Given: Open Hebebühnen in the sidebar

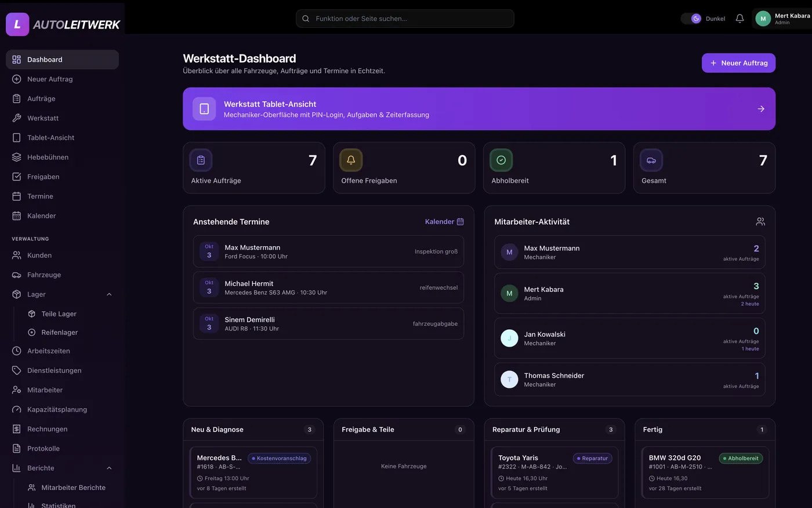Looking at the screenshot, I should 62,157.
